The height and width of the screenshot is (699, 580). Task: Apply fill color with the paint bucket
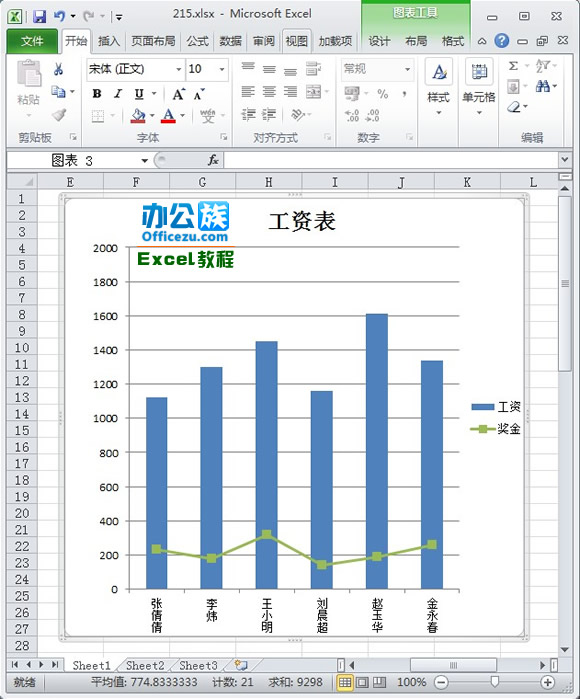click(138, 116)
